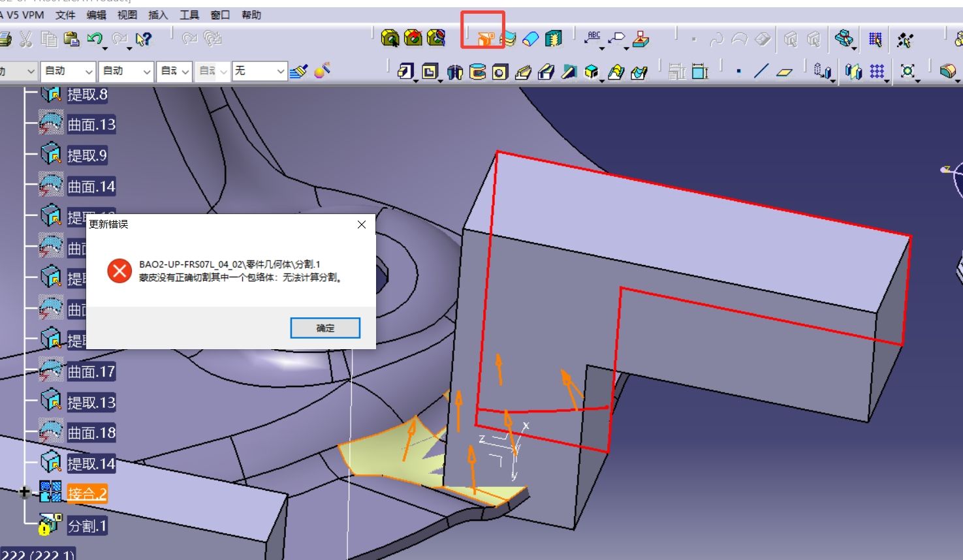Select the Multi-sections Solid tool
Image resolution: width=963 pixels, height=560 pixels.
[x=616, y=72]
